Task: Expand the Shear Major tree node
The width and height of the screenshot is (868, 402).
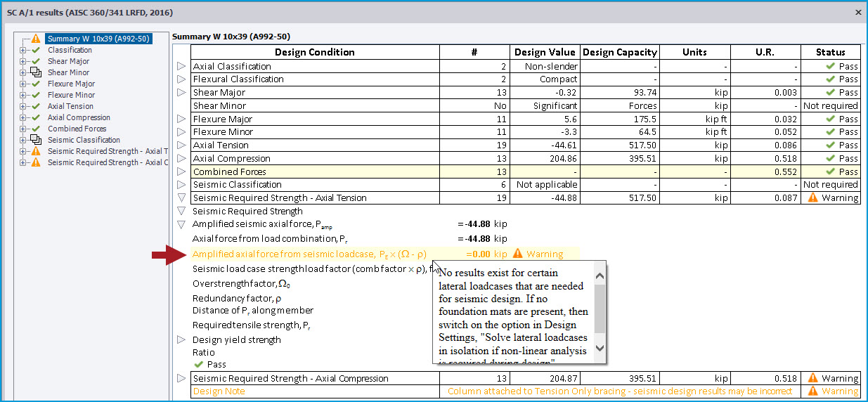Action: tap(23, 61)
